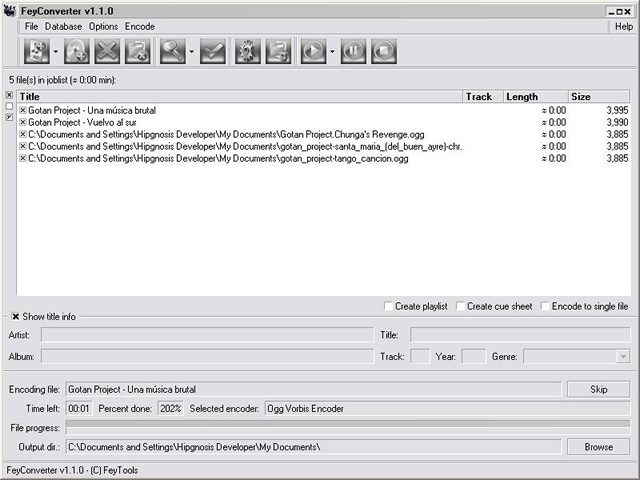Screen dimensions: 640x480
Task: Enable the Create playlist checkbox
Action: [x=389, y=306]
